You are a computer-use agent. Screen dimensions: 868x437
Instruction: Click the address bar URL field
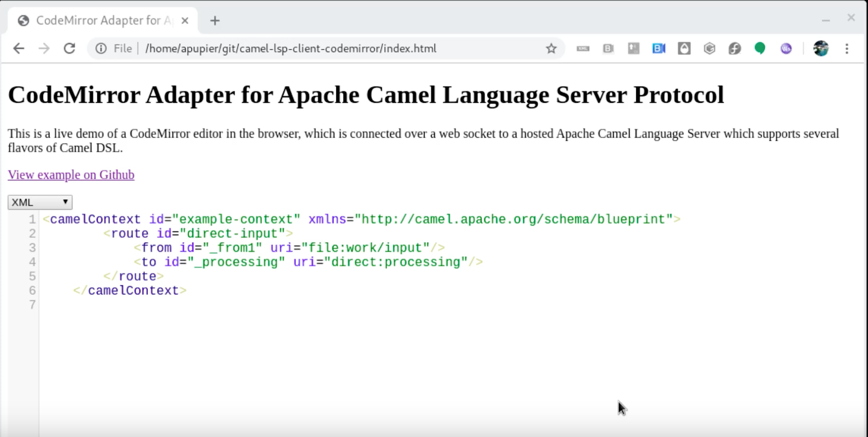pyautogui.click(x=291, y=48)
